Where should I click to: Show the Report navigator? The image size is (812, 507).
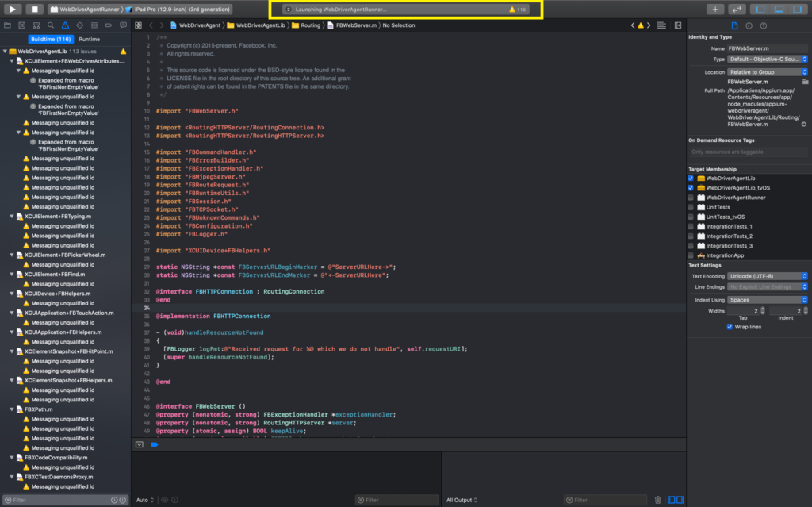[x=123, y=25]
